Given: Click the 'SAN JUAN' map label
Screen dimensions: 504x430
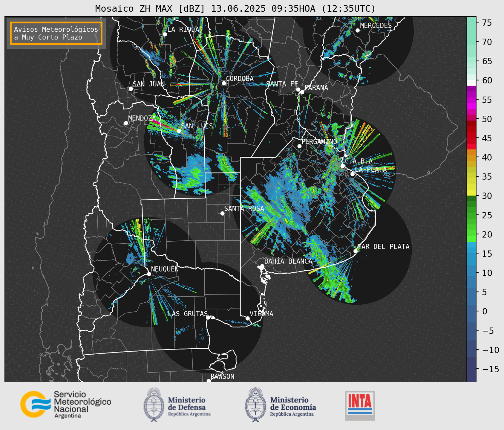Looking at the screenshot, I should click(x=149, y=84).
